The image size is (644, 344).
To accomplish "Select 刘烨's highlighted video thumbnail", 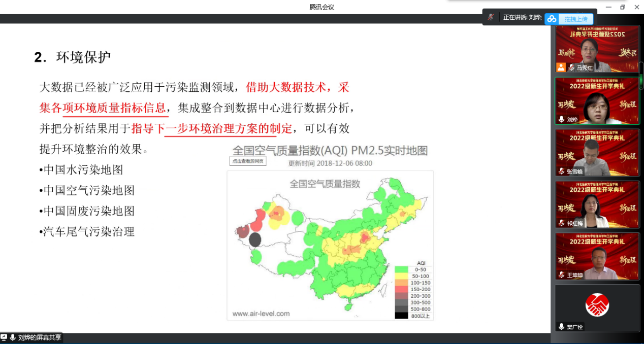I will coord(597,100).
